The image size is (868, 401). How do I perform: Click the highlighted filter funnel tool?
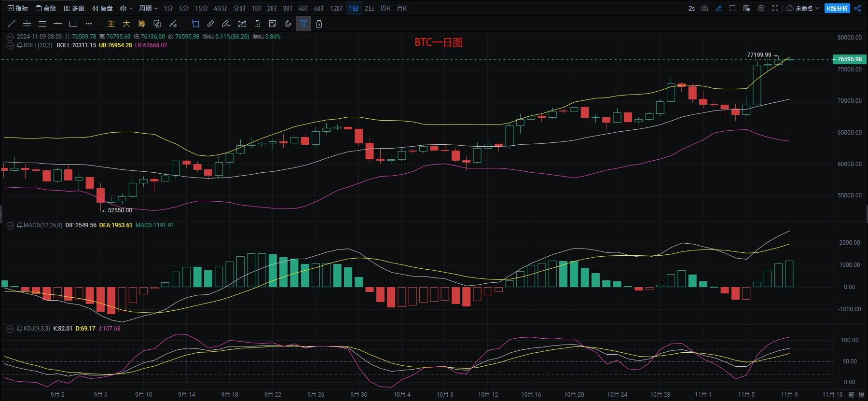(x=303, y=24)
